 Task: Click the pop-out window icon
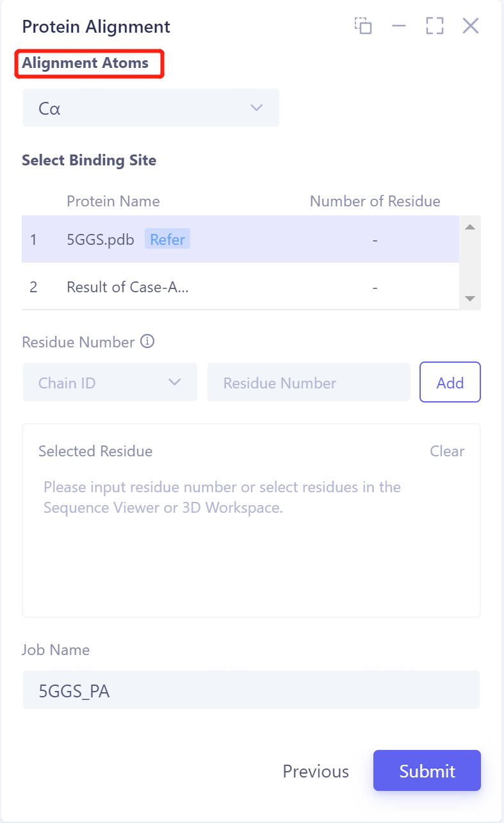[363, 26]
